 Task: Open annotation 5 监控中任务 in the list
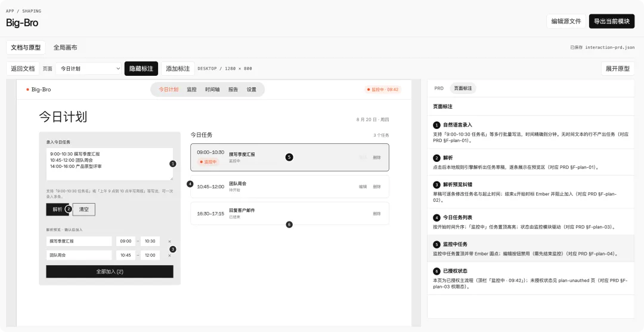point(531,248)
